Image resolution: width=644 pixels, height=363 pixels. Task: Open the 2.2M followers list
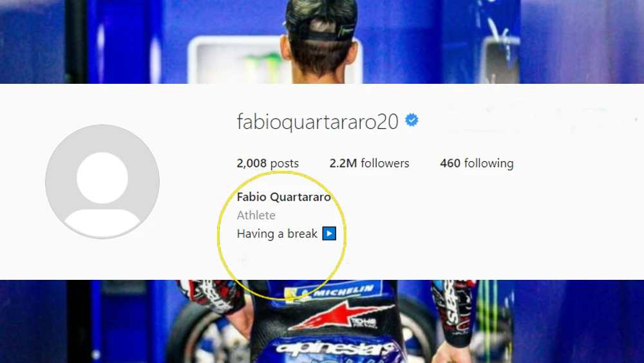point(369,163)
